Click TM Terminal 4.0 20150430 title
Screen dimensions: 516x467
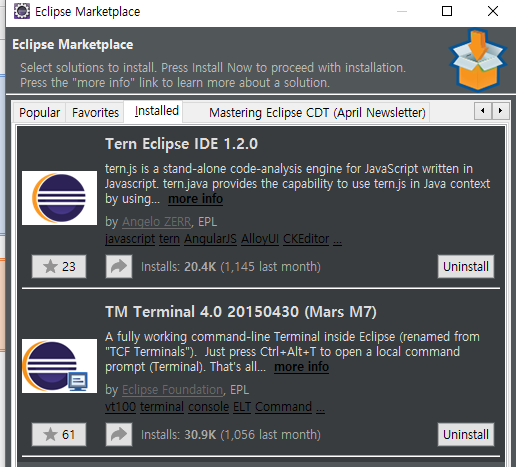(241, 312)
